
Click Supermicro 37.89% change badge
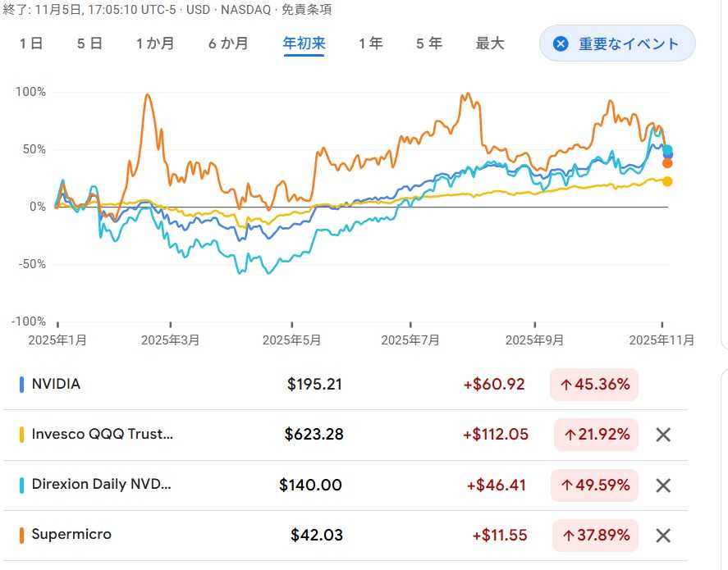[x=594, y=536]
